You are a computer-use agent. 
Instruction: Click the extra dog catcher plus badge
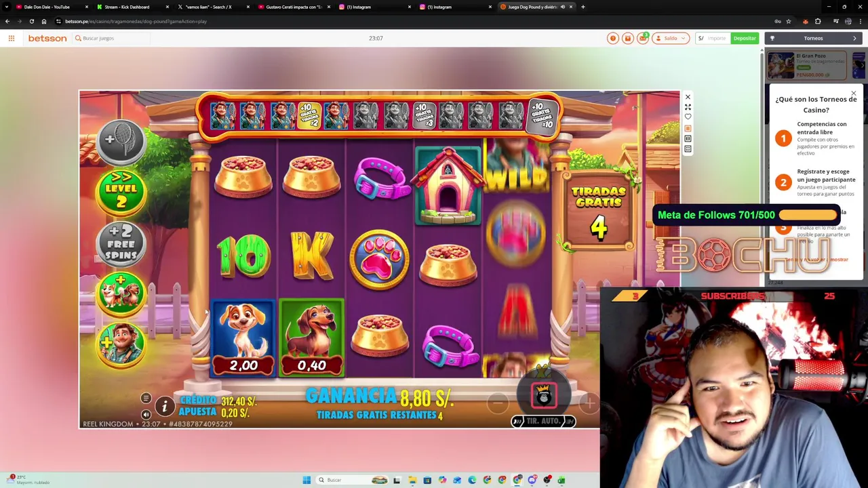(121, 345)
